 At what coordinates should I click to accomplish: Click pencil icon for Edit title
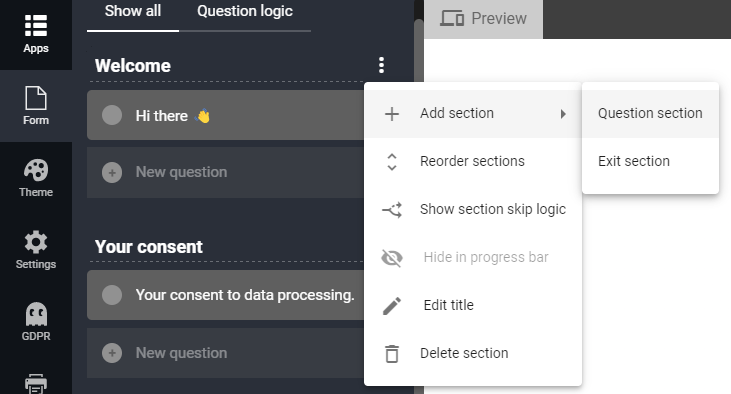point(392,305)
